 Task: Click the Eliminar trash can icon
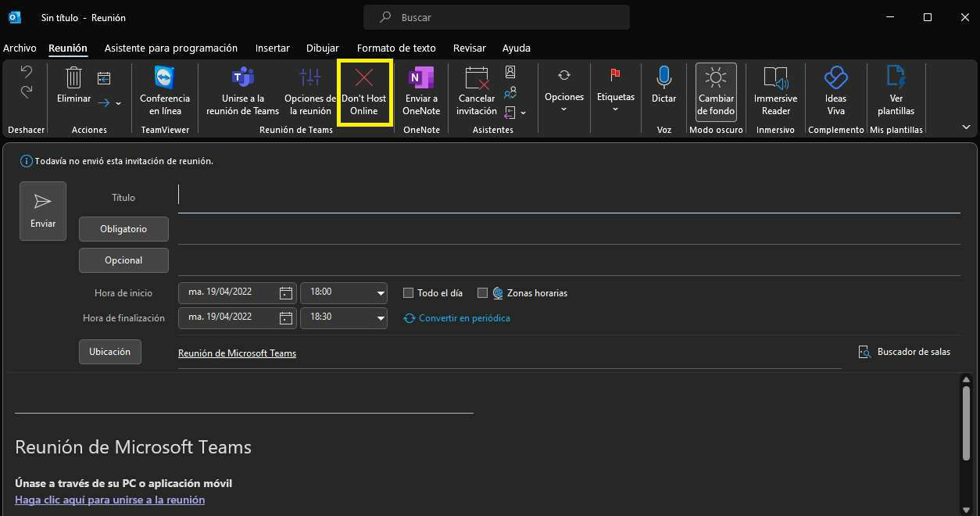coord(73,77)
